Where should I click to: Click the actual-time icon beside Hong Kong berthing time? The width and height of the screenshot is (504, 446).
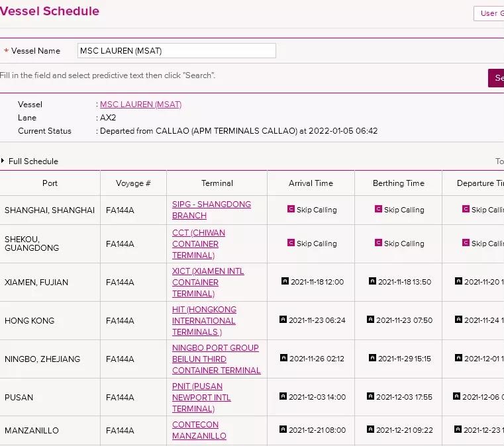(371, 320)
